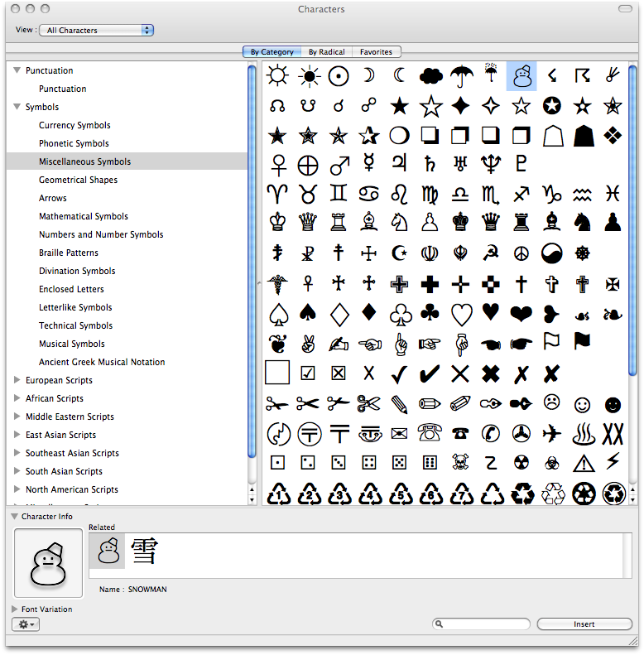This screenshot has height=655, width=644.
Task: Expand the European Scripts category
Action: pos(17,381)
